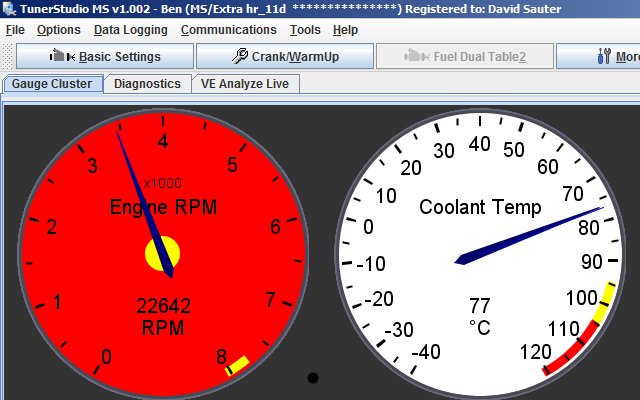Switch to the Diagnostics tab

pyautogui.click(x=147, y=84)
